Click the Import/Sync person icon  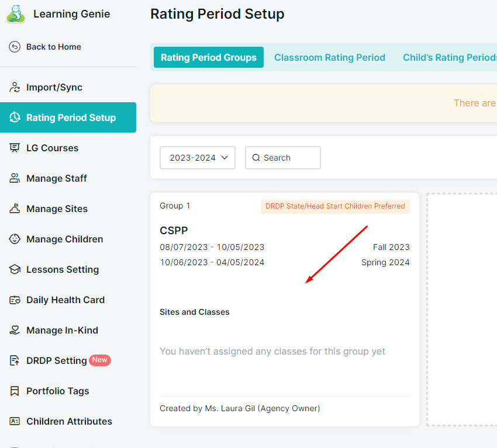coord(15,87)
